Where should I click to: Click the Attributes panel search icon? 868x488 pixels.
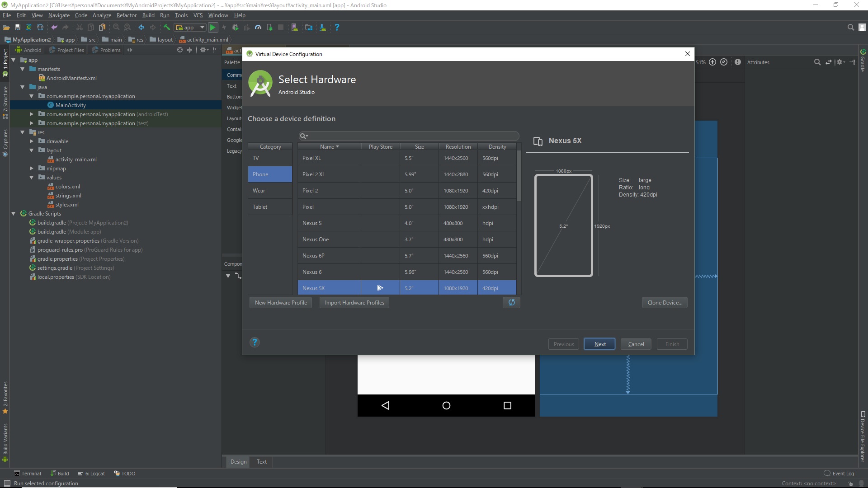(x=817, y=62)
